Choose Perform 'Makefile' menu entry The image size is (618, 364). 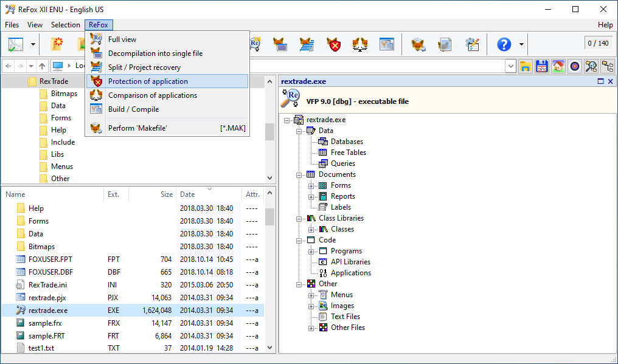[x=167, y=128]
